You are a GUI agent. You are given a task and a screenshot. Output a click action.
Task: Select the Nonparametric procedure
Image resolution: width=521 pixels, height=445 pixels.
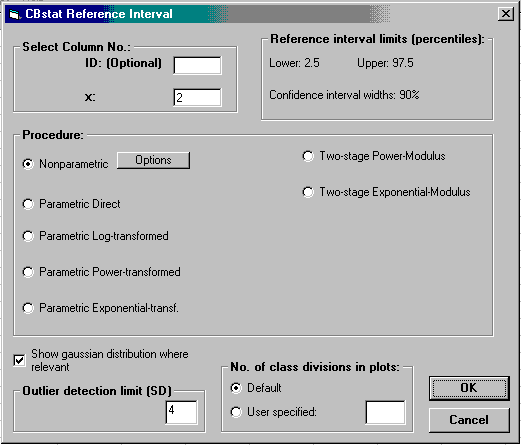pyautogui.click(x=28, y=164)
